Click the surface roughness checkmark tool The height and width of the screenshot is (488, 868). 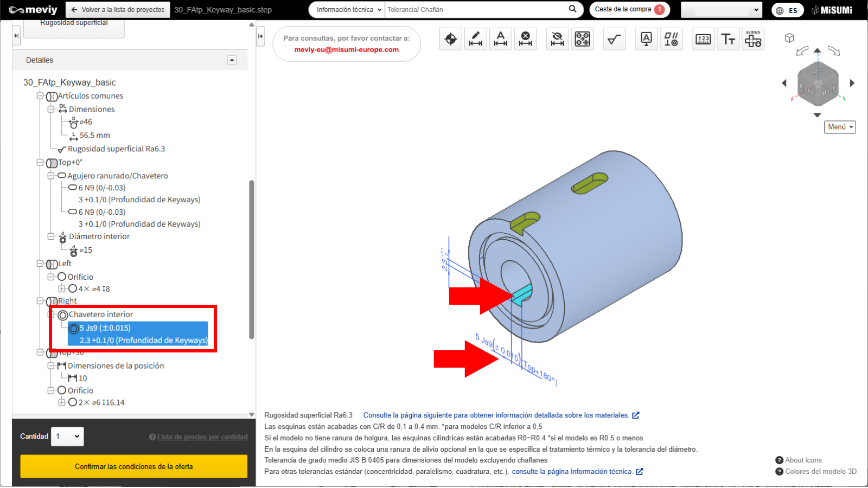point(614,39)
